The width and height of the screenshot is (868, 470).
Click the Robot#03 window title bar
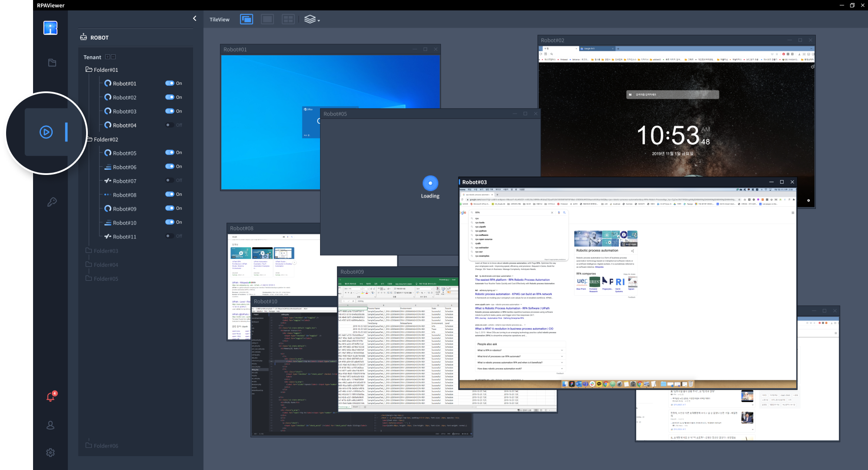(x=609, y=182)
